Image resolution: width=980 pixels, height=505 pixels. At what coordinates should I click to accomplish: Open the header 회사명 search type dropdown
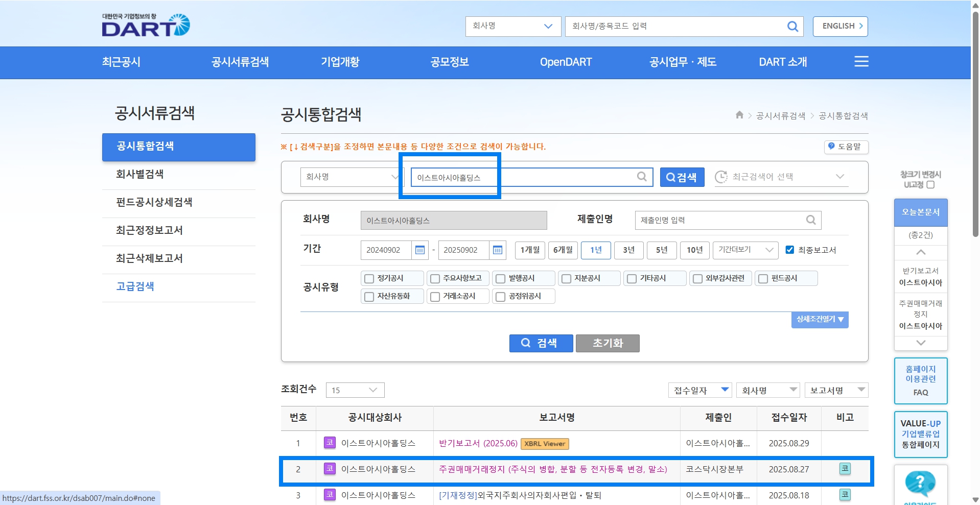[513, 27]
